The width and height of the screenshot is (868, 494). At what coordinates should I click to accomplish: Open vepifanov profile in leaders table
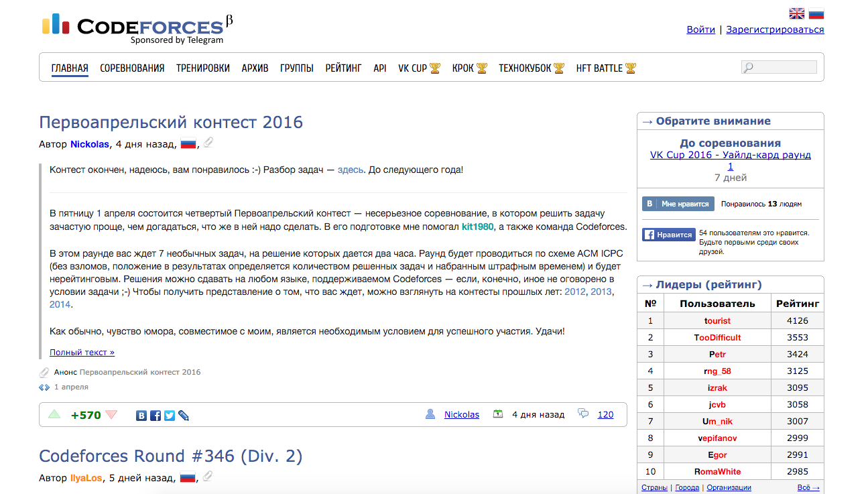tap(717, 438)
